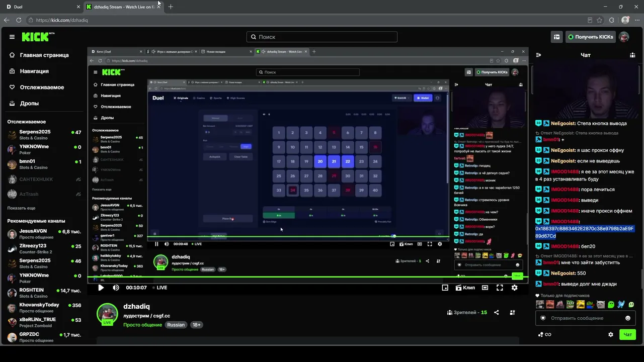Open chat settings gear
Viewport: 644px width, 362px height.
(611, 334)
